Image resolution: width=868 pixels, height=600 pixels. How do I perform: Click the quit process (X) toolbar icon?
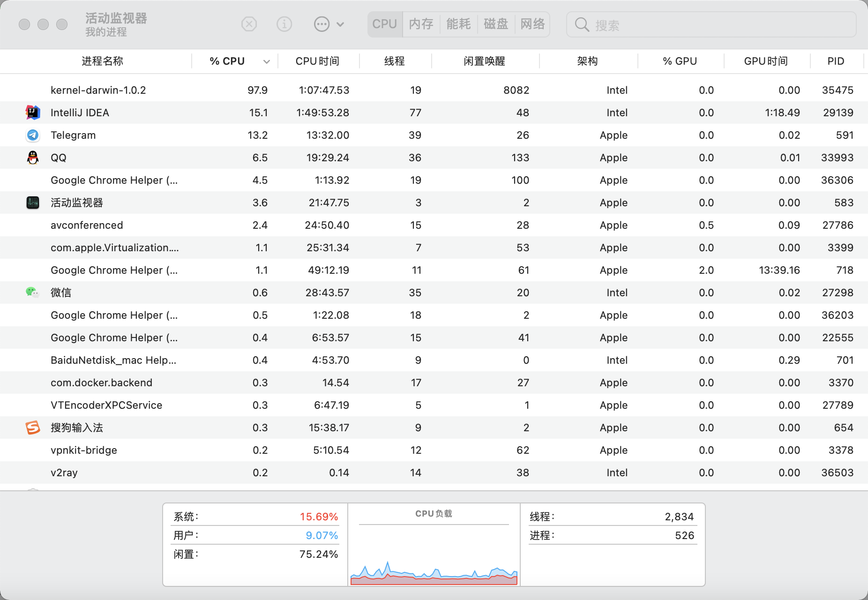coord(249,24)
